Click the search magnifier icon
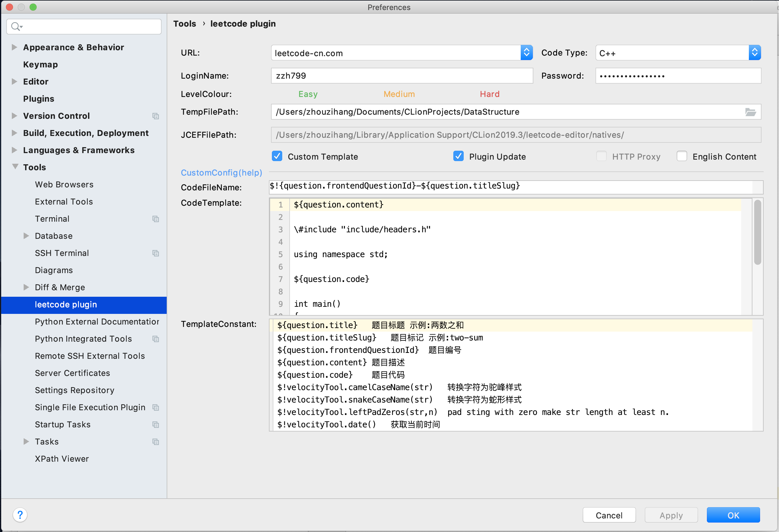779x532 pixels. point(15,26)
